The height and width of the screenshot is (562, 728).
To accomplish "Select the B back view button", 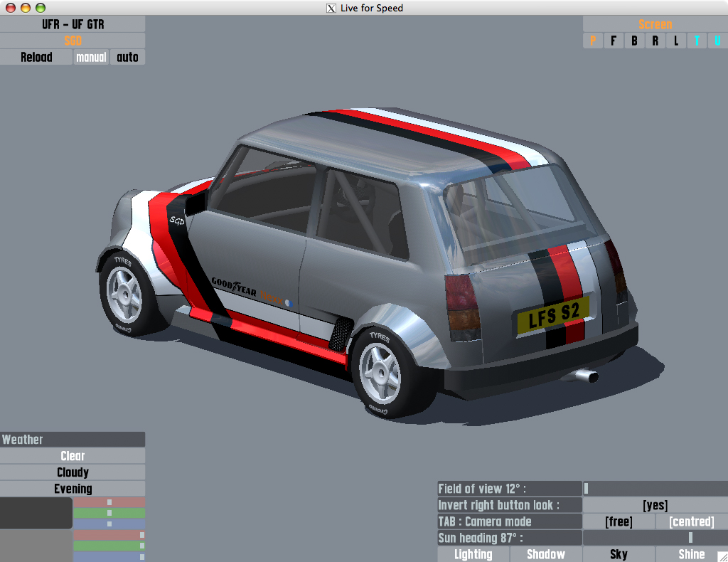I will (x=634, y=41).
